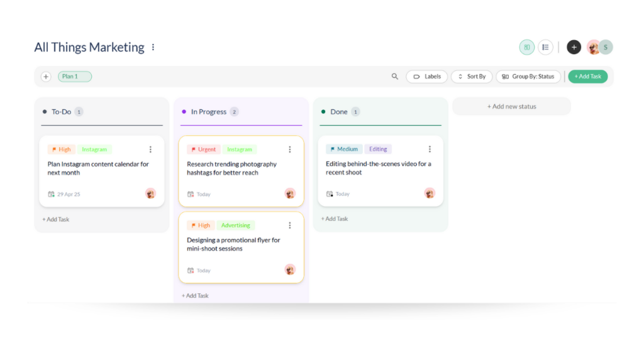The width and height of the screenshot is (644, 338).
Task: Open menu on Editing behind-the-scenes video card
Action: pos(430,149)
